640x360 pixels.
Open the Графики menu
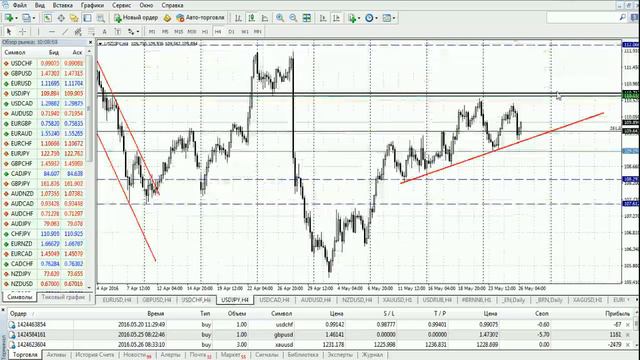tap(92, 5)
